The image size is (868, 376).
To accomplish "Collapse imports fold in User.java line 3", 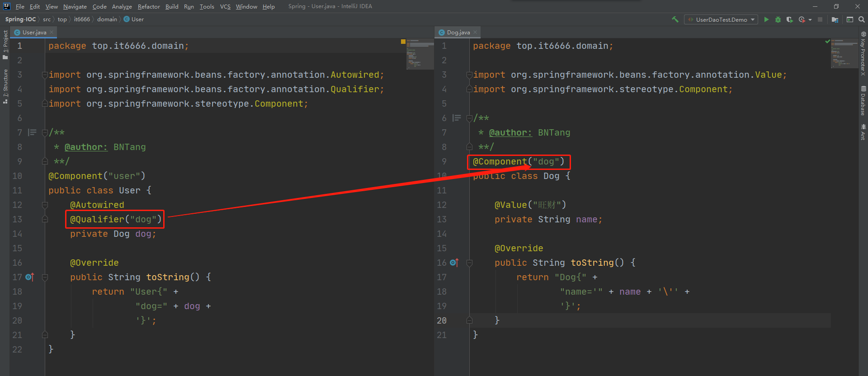I will [45, 75].
